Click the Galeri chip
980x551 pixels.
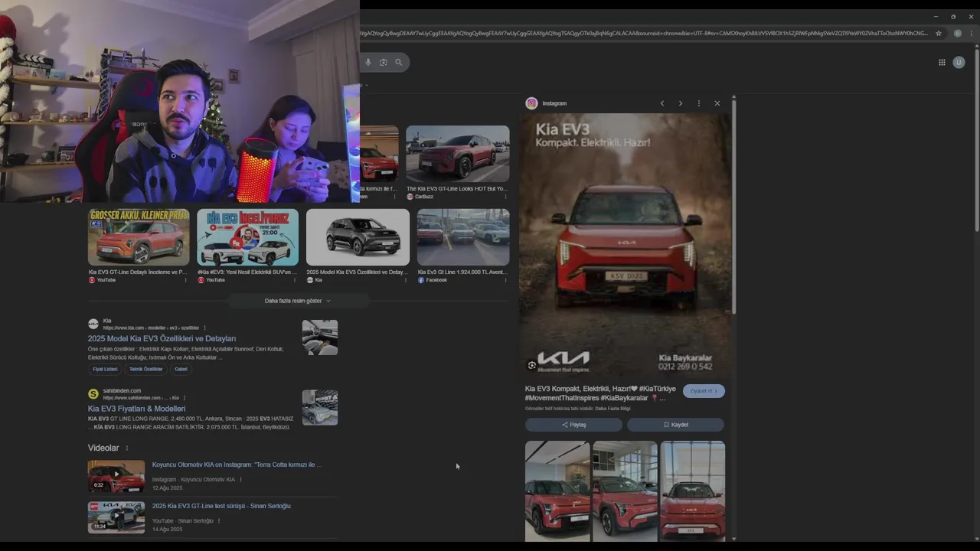point(181,369)
